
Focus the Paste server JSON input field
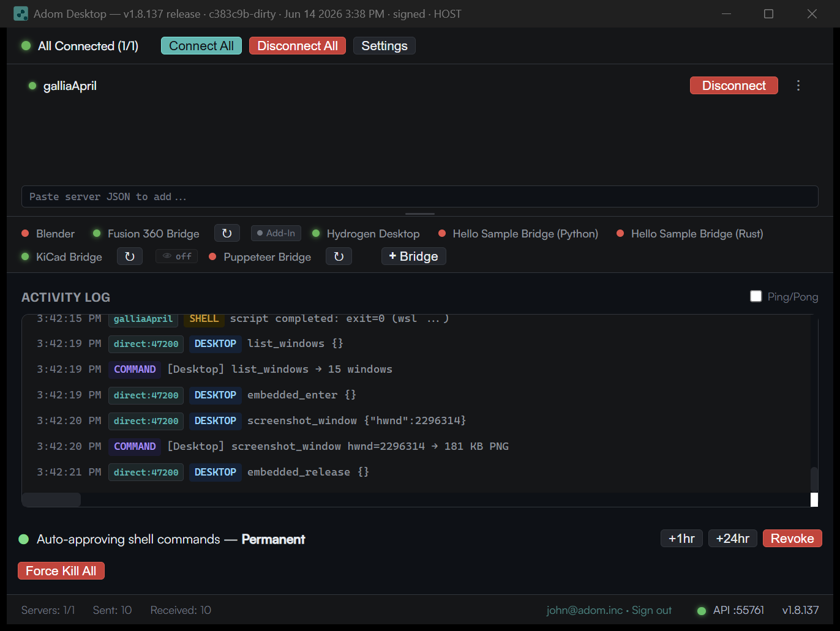click(x=420, y=196)
